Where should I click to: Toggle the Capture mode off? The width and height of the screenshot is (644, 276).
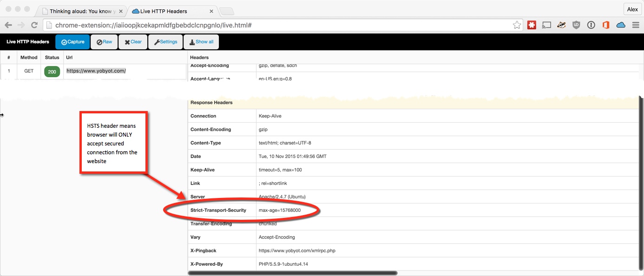[x=72, y=42]
